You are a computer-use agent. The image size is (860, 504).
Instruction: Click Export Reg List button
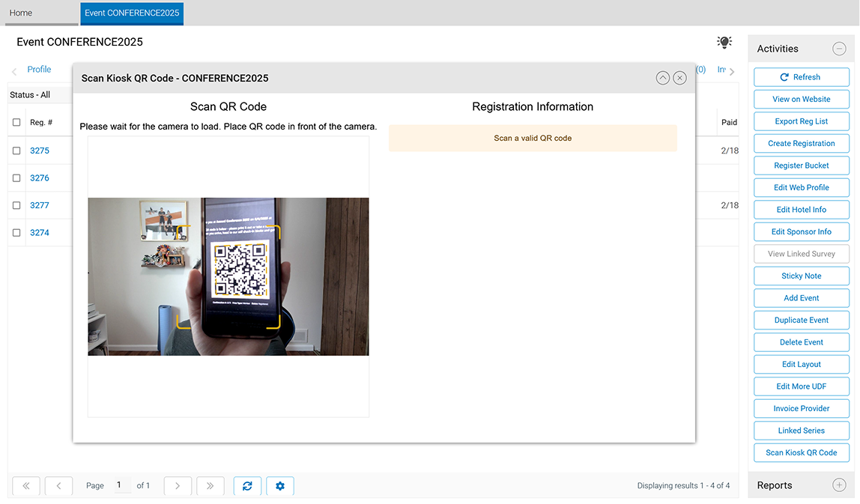pos(802,121)
